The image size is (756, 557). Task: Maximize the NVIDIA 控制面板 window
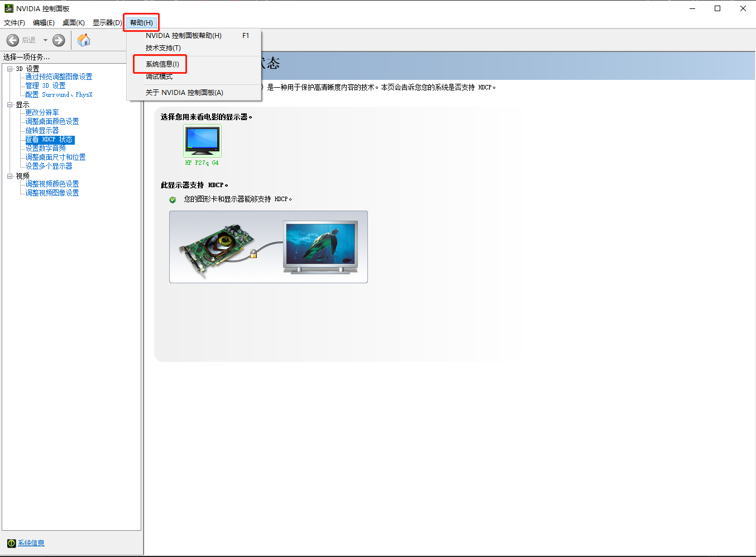[x=717, y=8]
